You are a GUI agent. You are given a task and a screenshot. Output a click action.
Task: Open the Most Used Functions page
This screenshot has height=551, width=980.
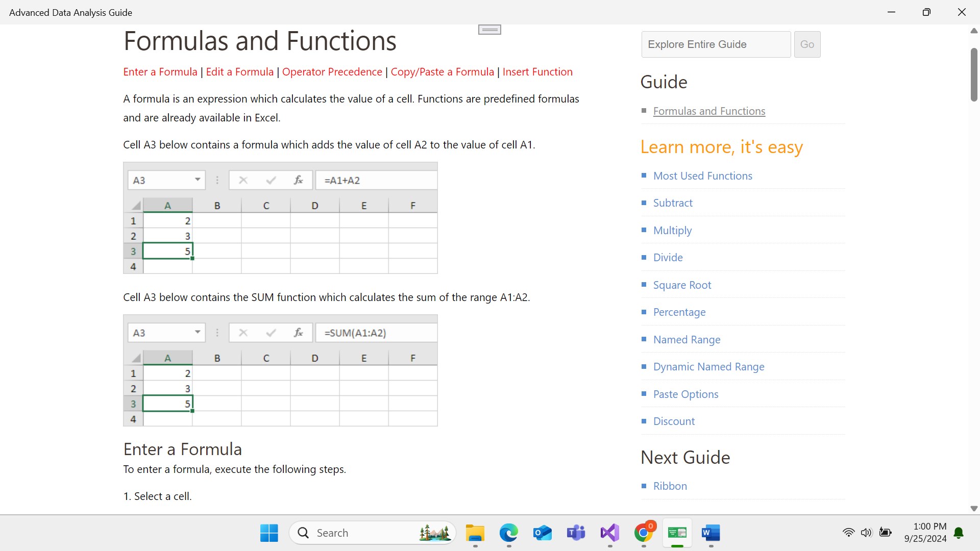pyautogui.click(x=702, y=176)
